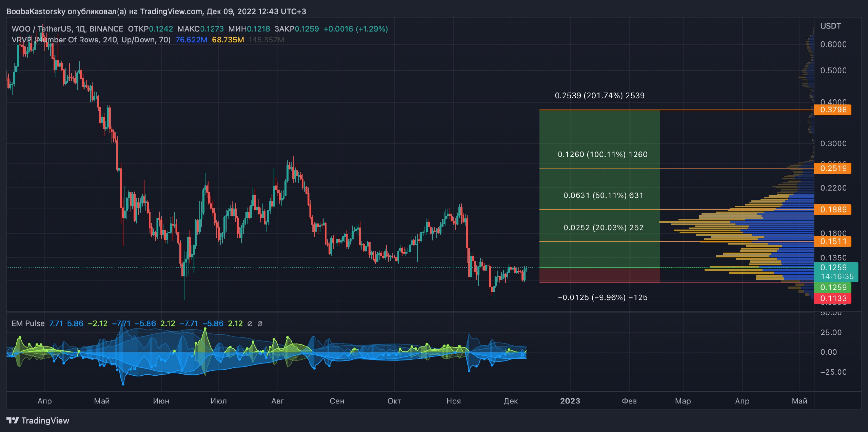Click the 0.2539 (201.74%) 2539 target label

[x=599, y=96]
